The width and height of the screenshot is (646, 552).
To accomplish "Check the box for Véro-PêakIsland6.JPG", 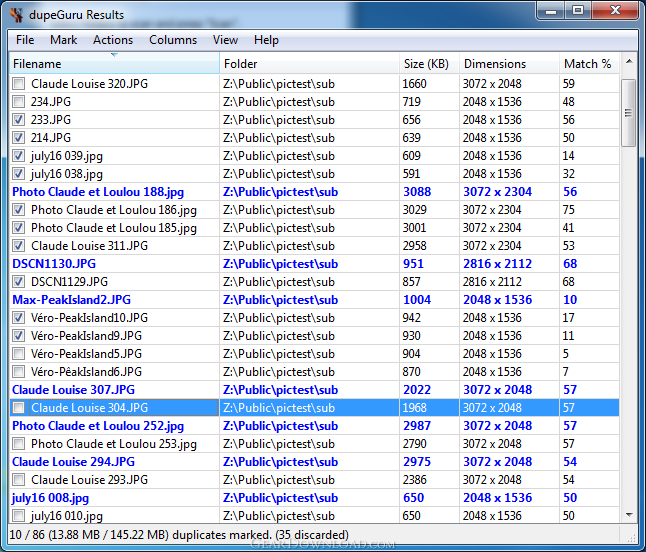I will coord(18,372).
